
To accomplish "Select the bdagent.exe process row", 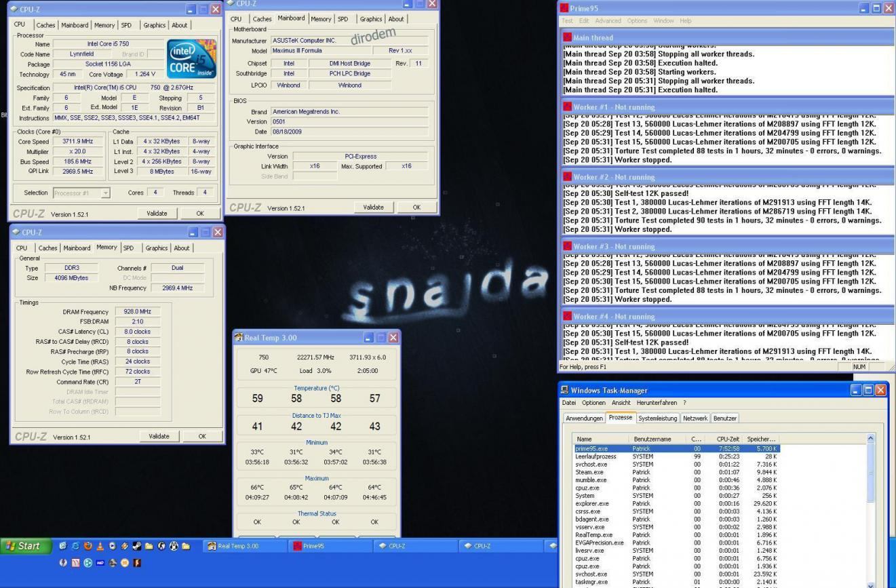I will 676,519.
